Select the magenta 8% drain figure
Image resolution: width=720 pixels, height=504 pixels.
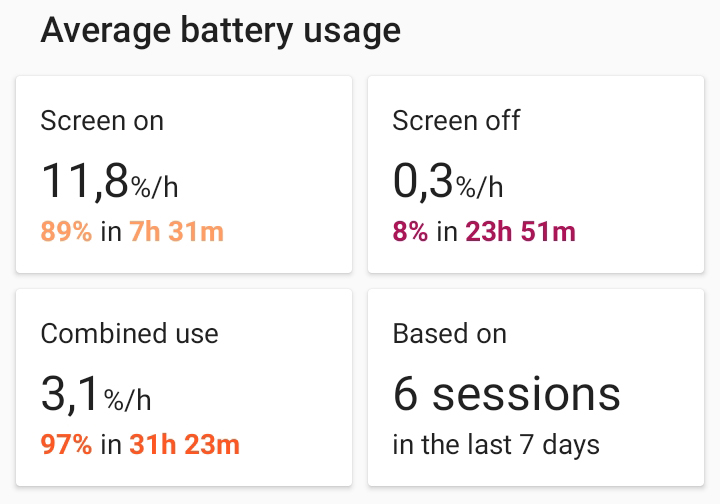point(410,232)
